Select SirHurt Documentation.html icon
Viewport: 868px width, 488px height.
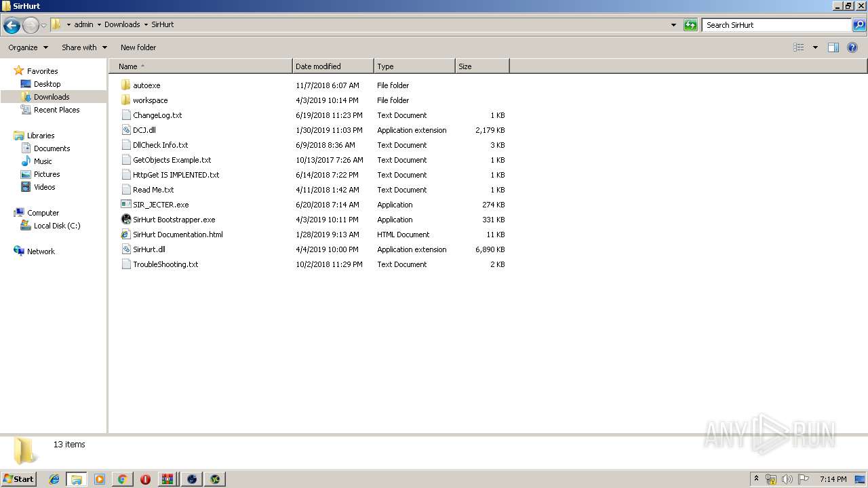click(x=126, y=235)
